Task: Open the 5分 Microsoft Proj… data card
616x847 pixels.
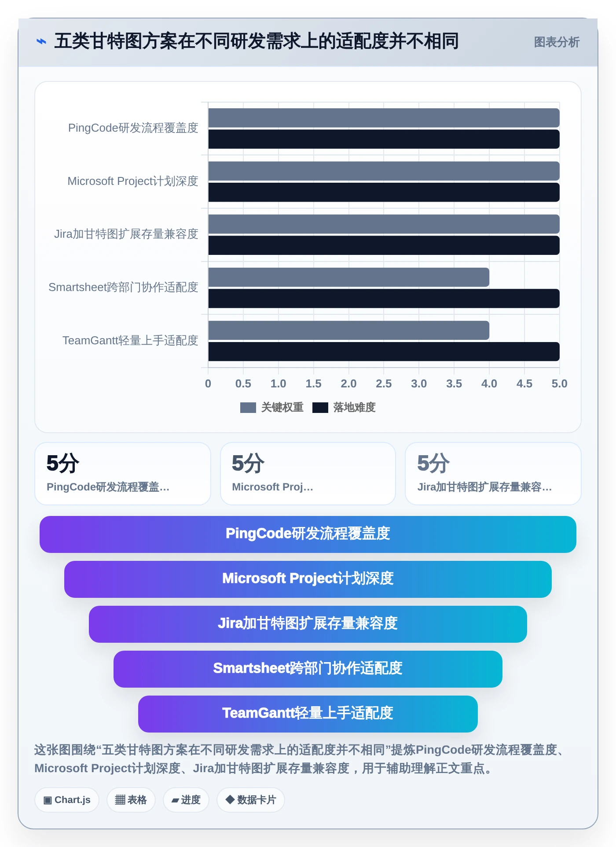Action: [x=308, y=474]
